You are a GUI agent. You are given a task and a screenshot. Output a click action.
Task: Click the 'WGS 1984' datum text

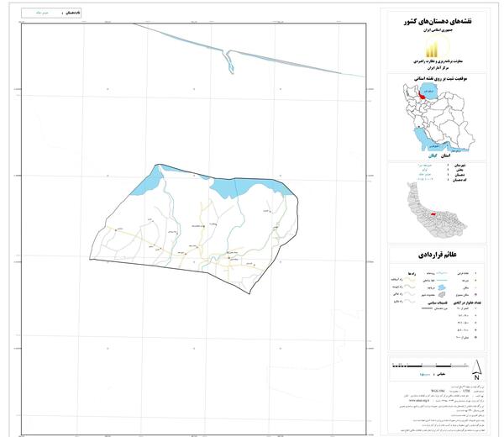pos(438,391)
